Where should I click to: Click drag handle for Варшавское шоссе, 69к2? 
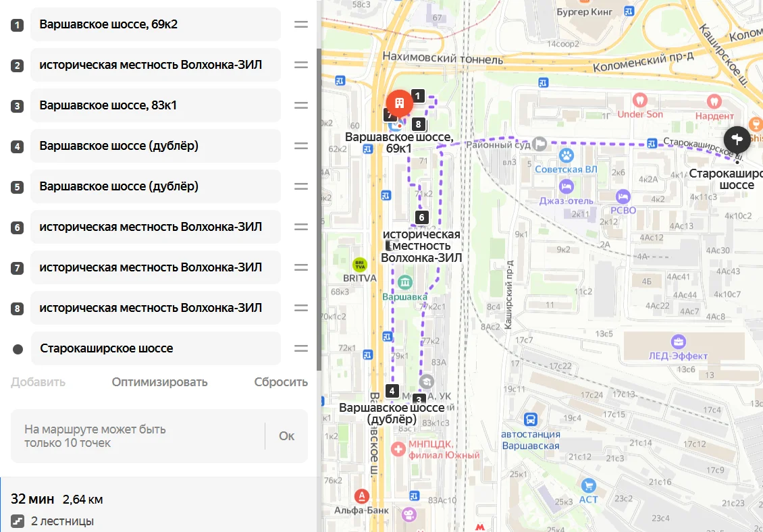300,24
